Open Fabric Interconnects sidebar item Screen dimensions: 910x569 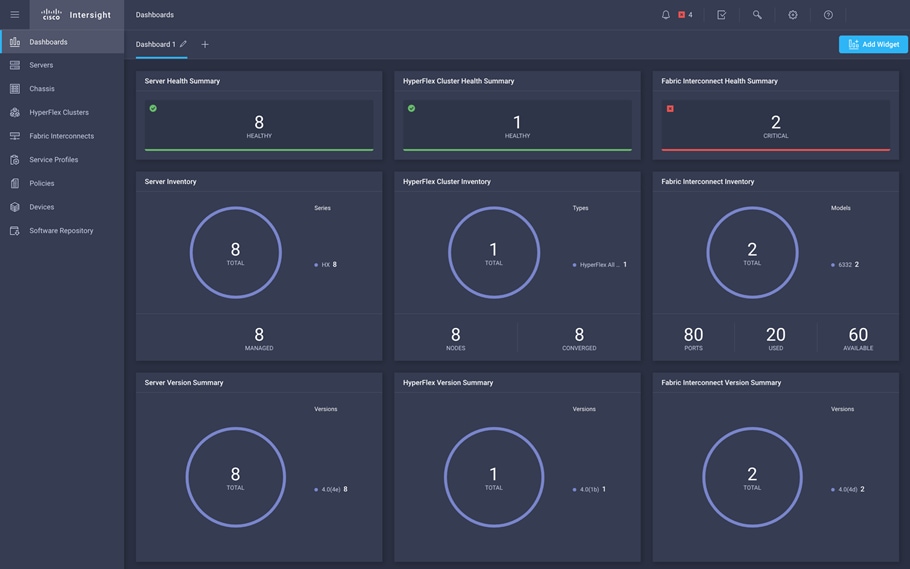(62, 136)
